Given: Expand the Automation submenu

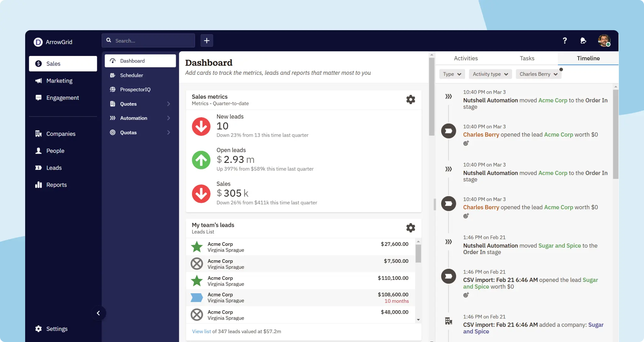Looking at the screenshot, I should pyautogui.click(x=134, y=118).
